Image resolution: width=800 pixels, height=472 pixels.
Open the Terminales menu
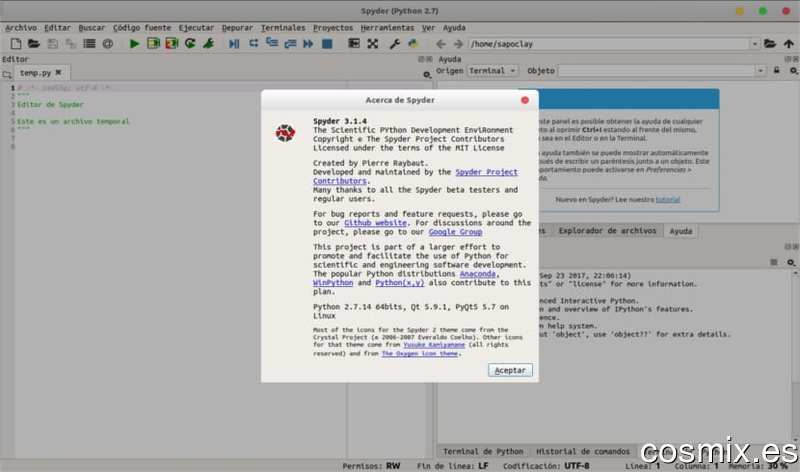[283, 28]
